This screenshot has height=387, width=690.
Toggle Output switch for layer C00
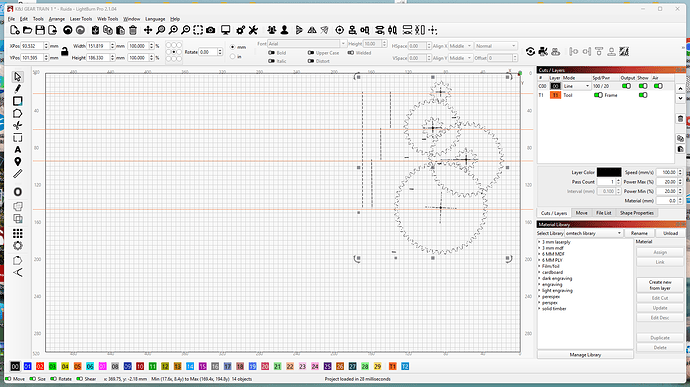pos(626,86)
